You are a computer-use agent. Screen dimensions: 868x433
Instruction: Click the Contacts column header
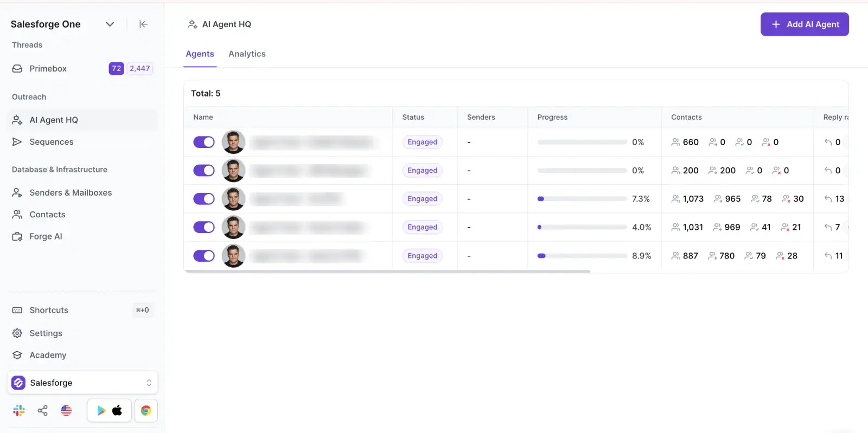[686, 118]
